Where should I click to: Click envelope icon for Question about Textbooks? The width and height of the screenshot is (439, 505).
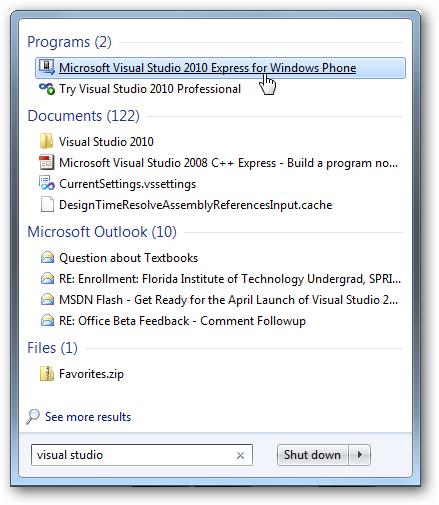tap(47, 258)
